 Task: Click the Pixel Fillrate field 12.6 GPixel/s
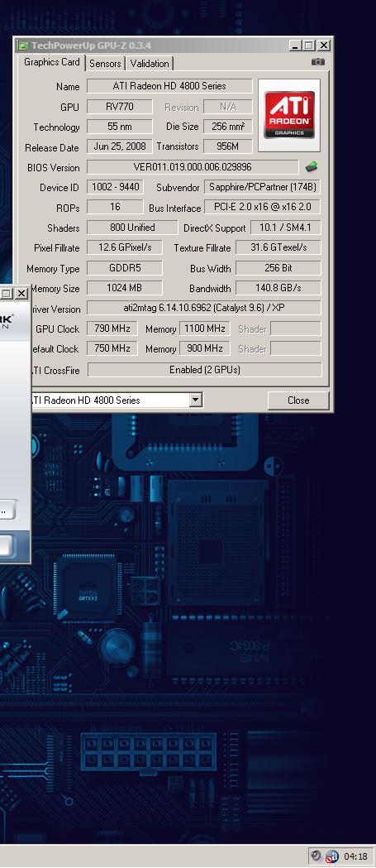click(x=125, y=247)
